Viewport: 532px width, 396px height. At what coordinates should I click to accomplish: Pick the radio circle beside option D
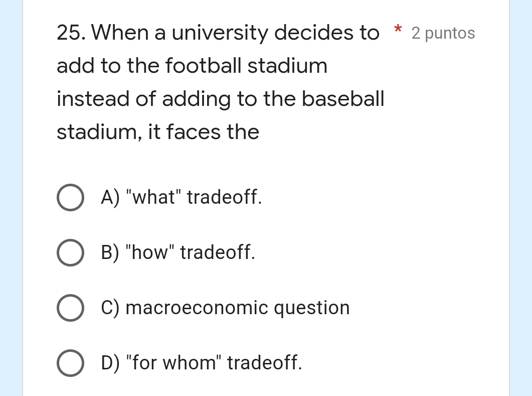coord(70,363)
